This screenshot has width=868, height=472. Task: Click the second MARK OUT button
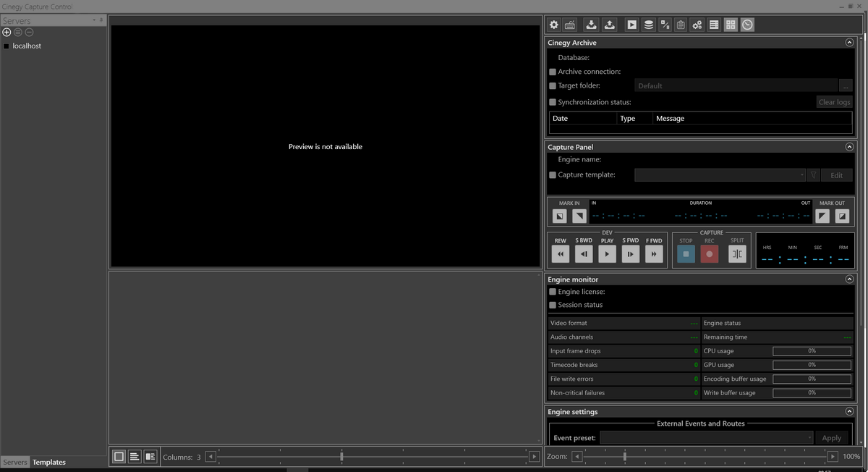pos(842,216)
